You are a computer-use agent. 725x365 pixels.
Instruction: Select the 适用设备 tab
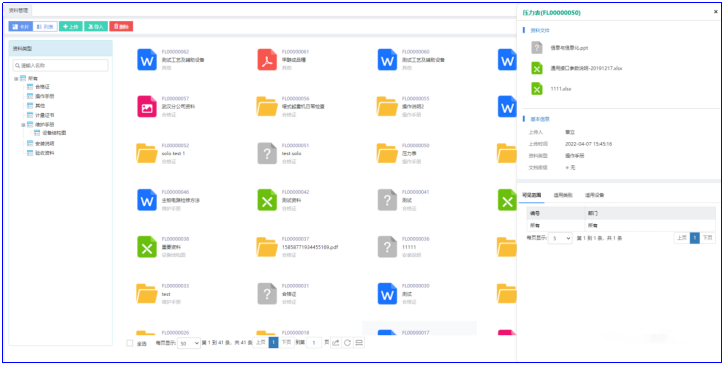594,195
